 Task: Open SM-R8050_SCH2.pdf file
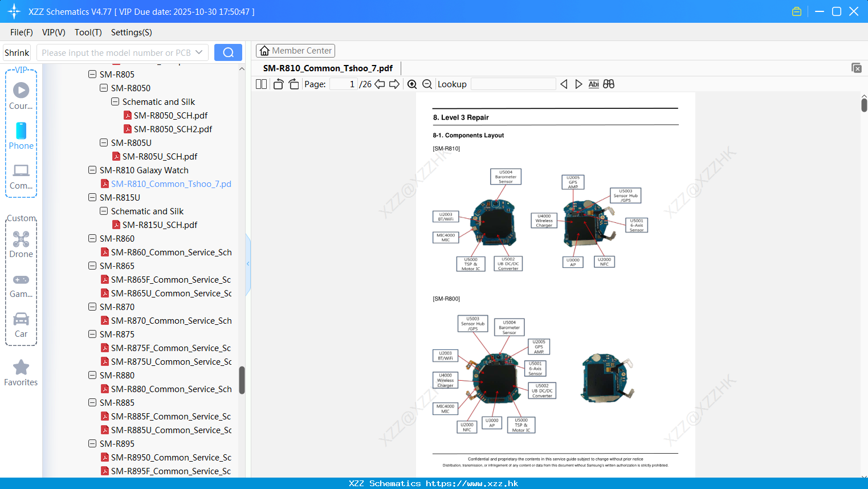173,129
